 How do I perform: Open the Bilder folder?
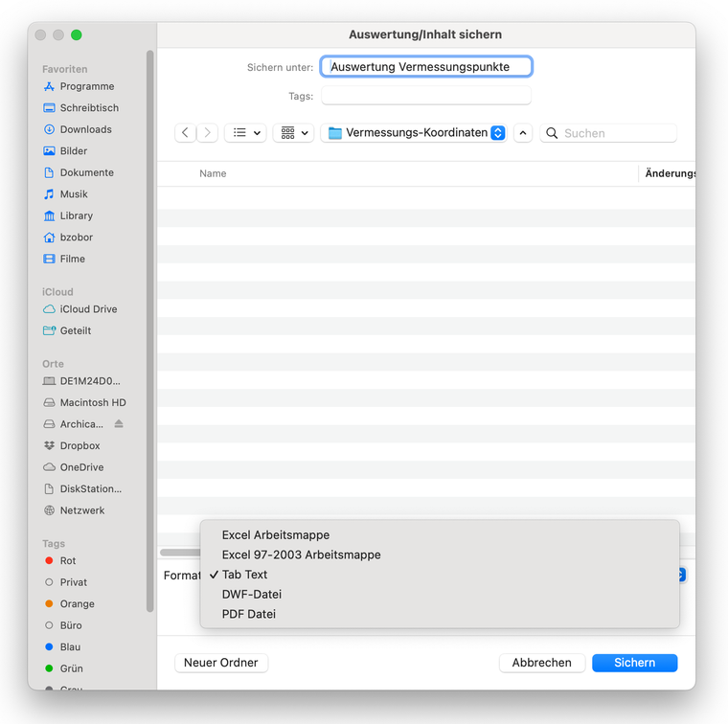[65, 151]
